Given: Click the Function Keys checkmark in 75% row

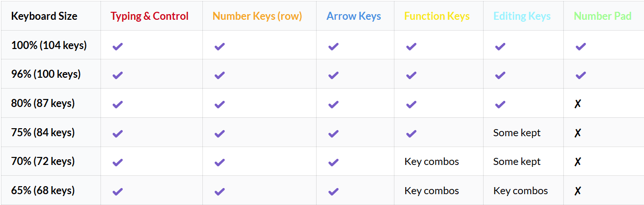Looking at the screenshot, I should coord(411,133).
